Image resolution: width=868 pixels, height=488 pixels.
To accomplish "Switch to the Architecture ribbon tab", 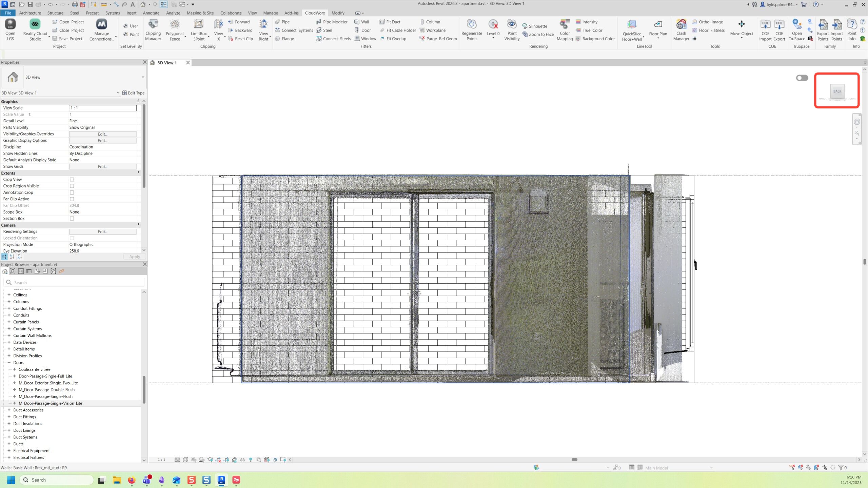I will [30, 13].
